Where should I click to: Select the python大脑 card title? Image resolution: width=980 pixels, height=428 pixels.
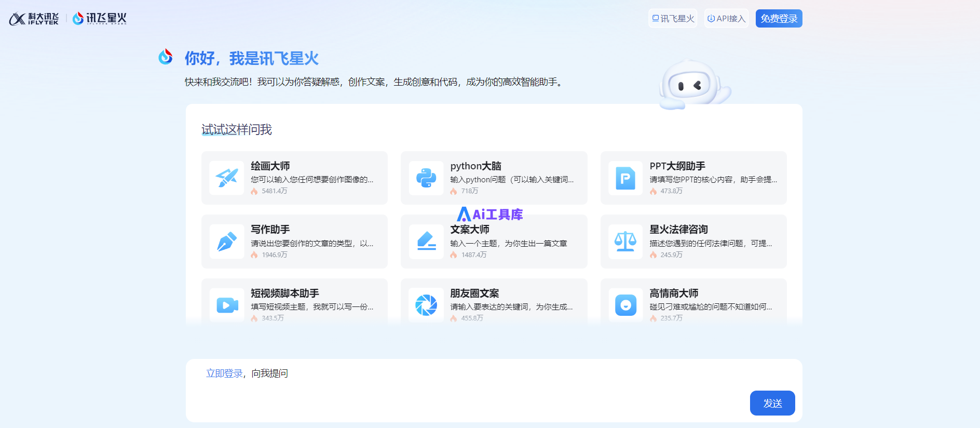475,166
